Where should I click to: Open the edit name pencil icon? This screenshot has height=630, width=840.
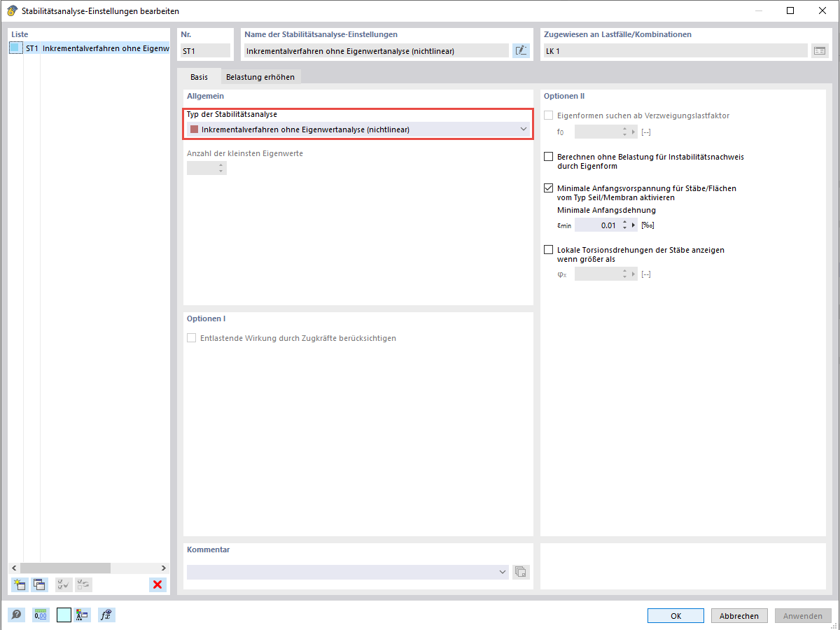pyautogui.click(x=521, y=50)
